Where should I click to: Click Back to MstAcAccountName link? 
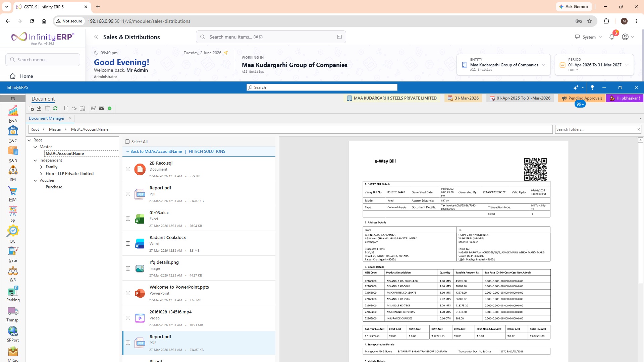pos(154,152)
